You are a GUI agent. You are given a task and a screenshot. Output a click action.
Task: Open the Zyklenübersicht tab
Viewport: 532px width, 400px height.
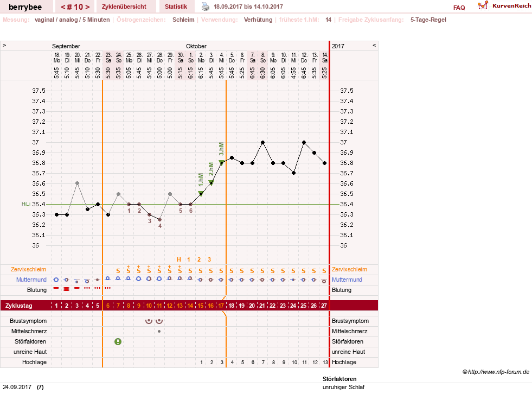(x=124, y=7)
